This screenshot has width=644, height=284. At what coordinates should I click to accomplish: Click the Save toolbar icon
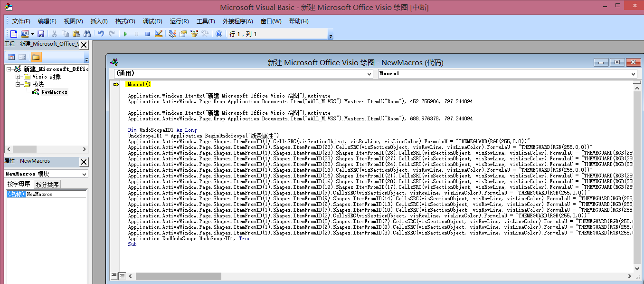coord(41,34)
